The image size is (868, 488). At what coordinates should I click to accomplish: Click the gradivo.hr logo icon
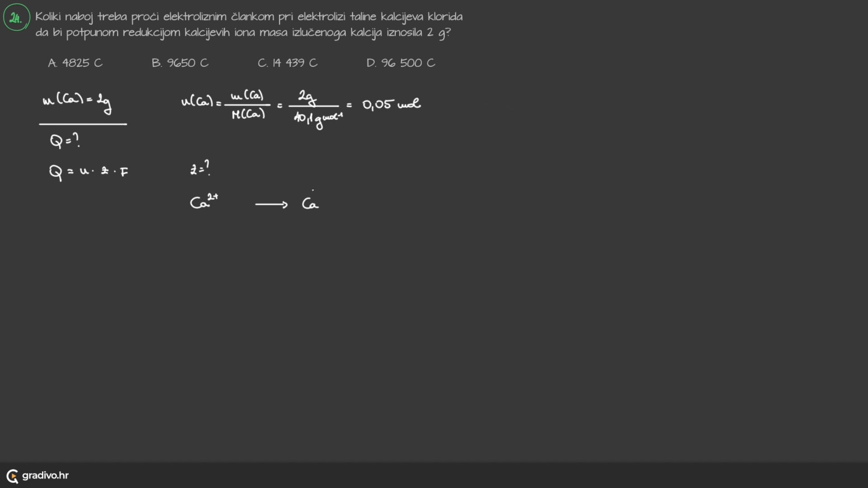pyautogui.click(x=11, y=475)
